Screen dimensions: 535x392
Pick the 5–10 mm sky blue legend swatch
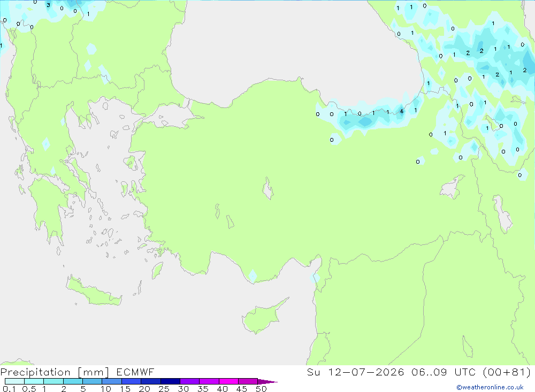(x=93, y=381)
